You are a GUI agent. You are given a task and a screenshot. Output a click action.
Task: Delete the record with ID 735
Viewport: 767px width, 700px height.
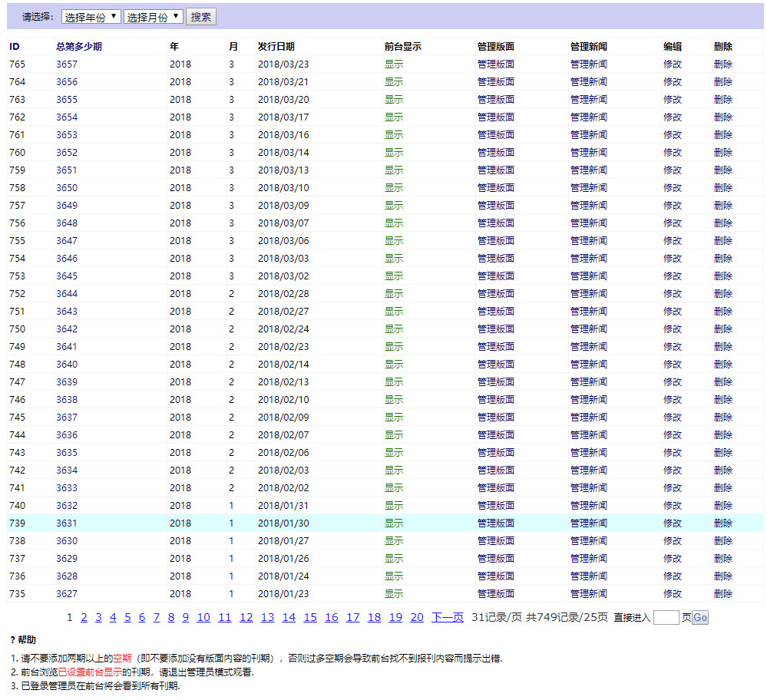[722, 594]
